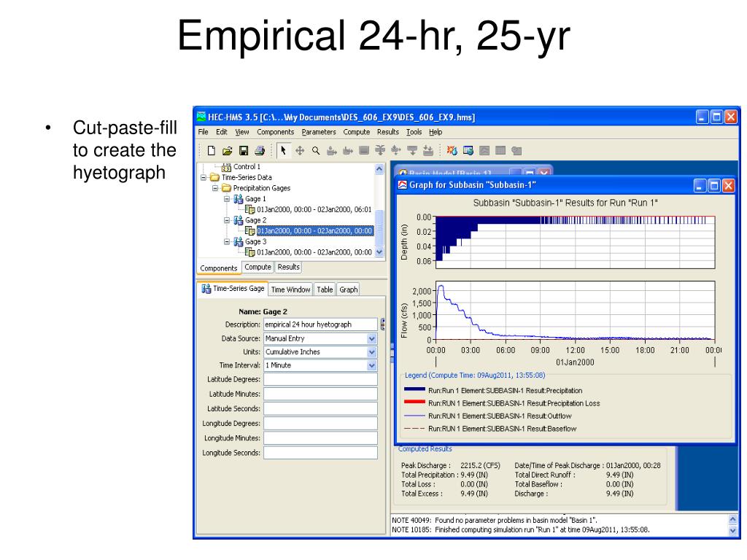
Task: Select the Time-Series Gage tab
Action: point(233,289)
